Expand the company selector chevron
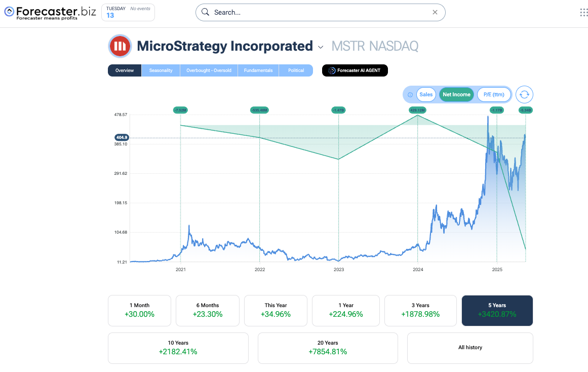 [x=321, y=47]
